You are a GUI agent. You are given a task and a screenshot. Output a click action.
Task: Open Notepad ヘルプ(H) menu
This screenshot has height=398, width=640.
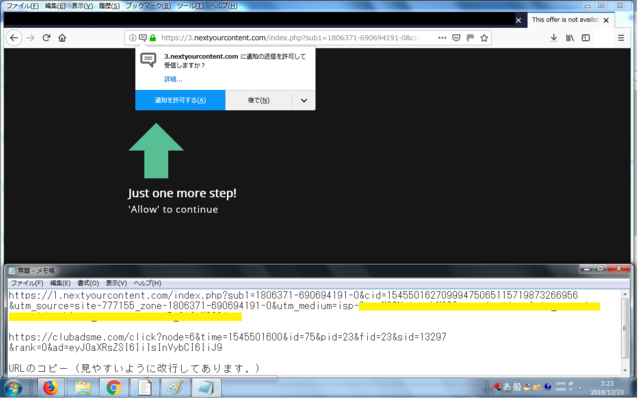click(x=147, y=283)
